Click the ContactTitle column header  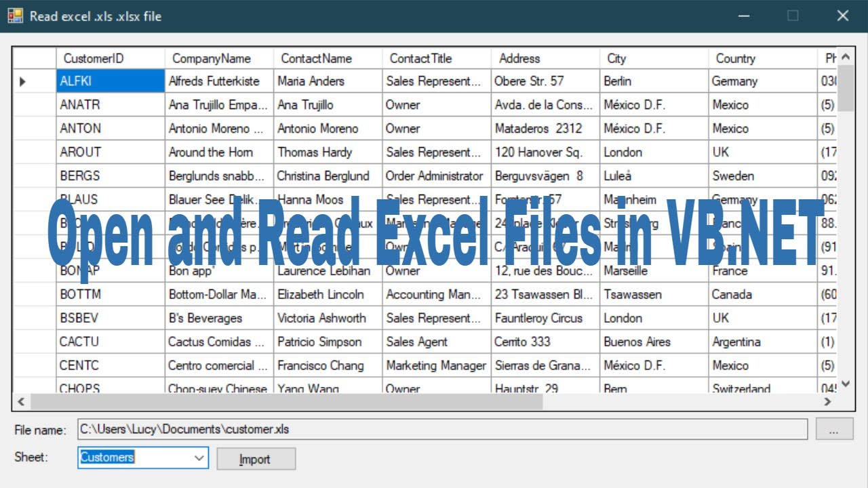click(x=437, y=58)
